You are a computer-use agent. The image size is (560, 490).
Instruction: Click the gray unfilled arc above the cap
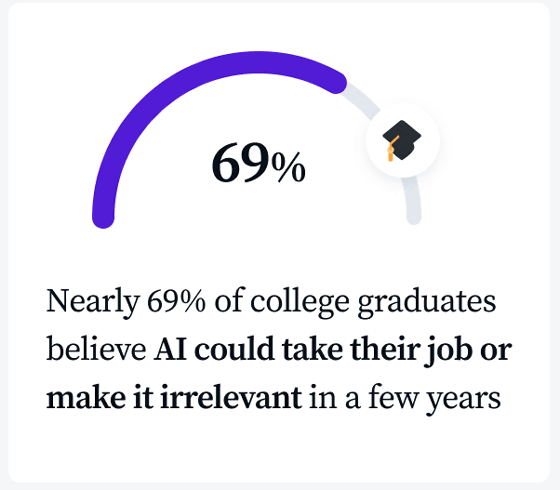tap(360, 100)
